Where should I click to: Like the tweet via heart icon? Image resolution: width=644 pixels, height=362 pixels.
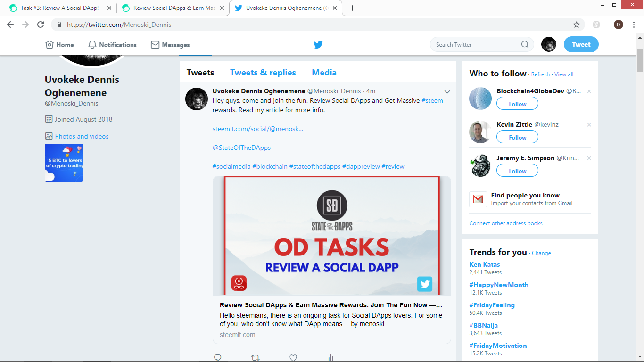tap(293, 358)
